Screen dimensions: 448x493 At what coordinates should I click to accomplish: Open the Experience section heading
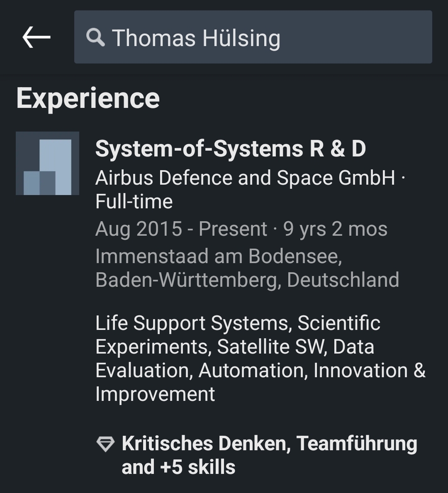point(88,98)
